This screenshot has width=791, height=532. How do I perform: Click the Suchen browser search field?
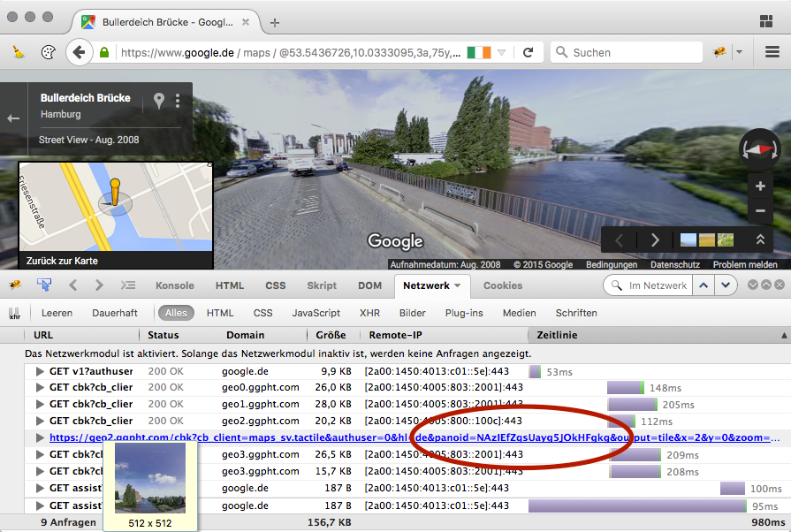pyautogui.click(x=627, y=52)
